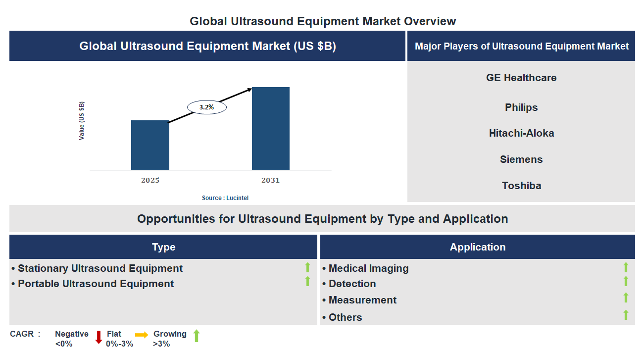
Task: Click the Medical Imaging text
Action: click(x=369, y=268)
